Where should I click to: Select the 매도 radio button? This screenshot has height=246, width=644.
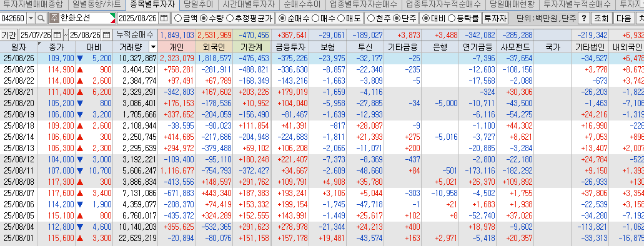pos(340,19)
